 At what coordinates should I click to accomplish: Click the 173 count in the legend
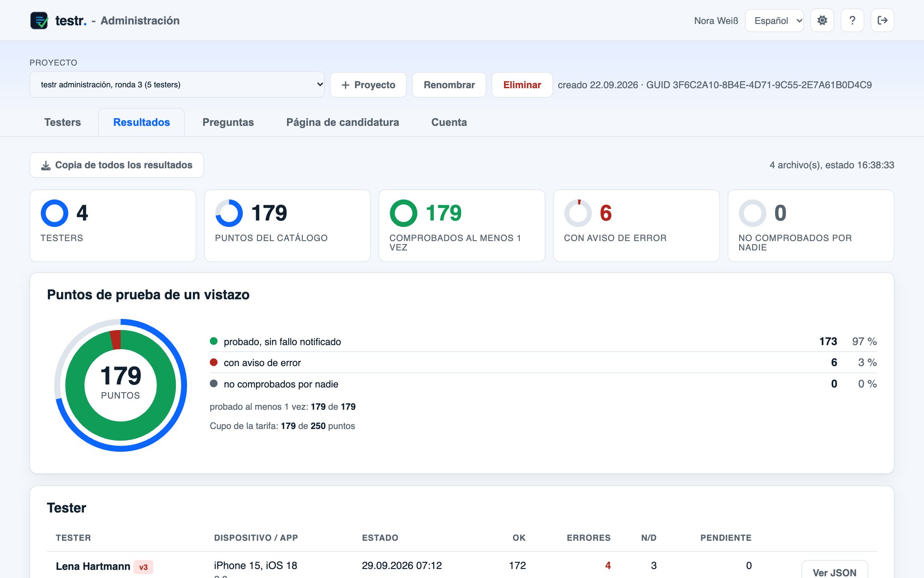(828, 341)
